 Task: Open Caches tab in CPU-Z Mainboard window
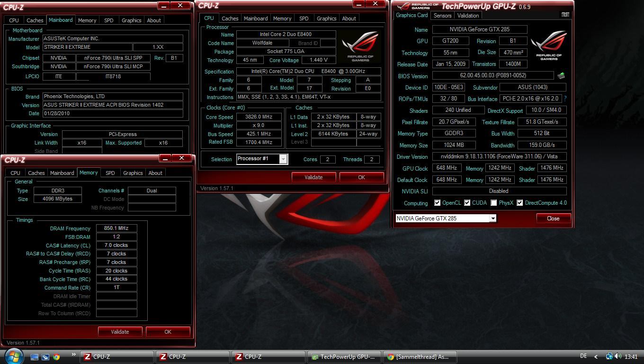35,20
